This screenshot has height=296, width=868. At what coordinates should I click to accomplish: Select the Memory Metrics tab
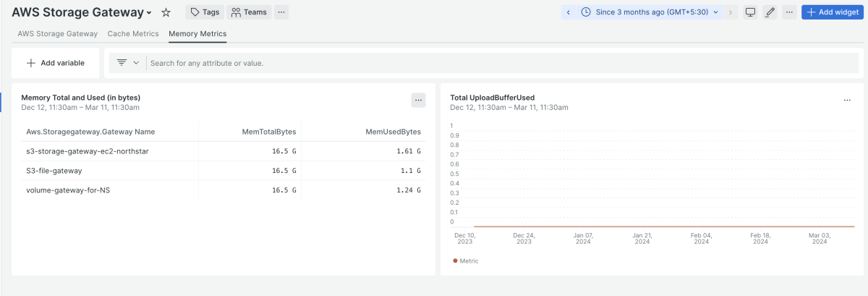coord(197,34)
